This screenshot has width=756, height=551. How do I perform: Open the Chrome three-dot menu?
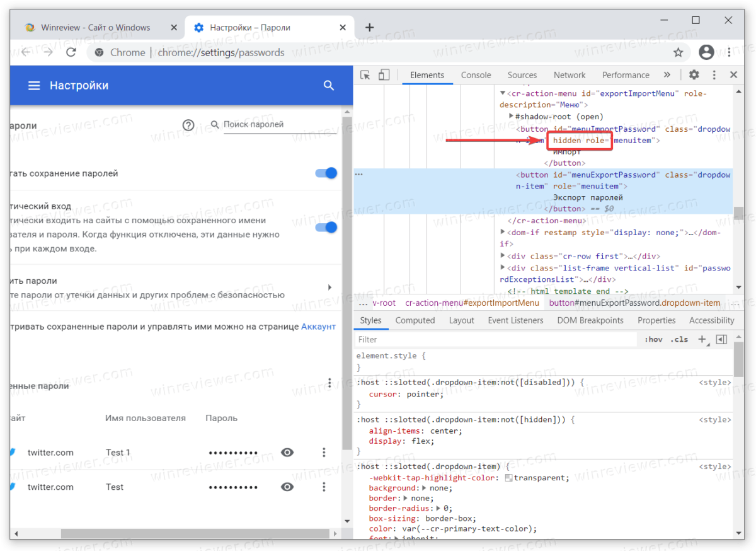(730, 52)
